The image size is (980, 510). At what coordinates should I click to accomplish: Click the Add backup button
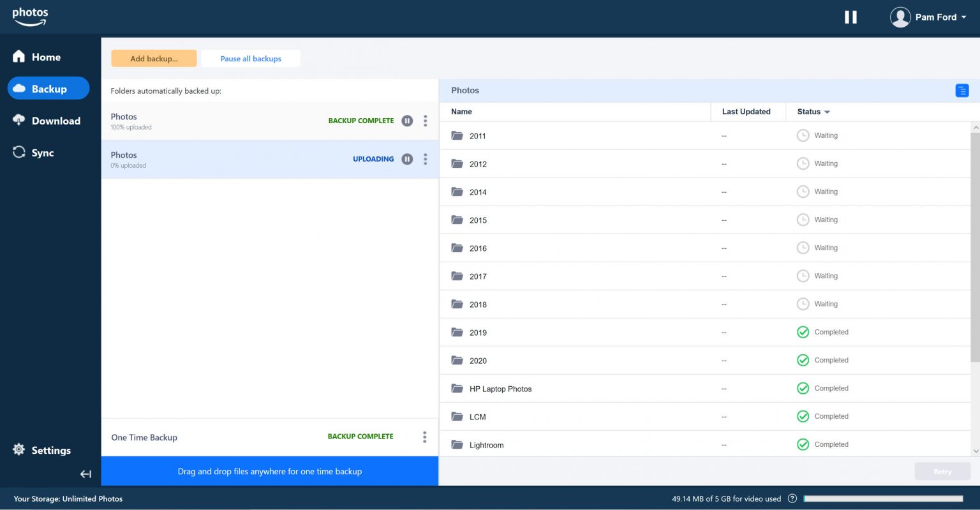tap(154, 59)
